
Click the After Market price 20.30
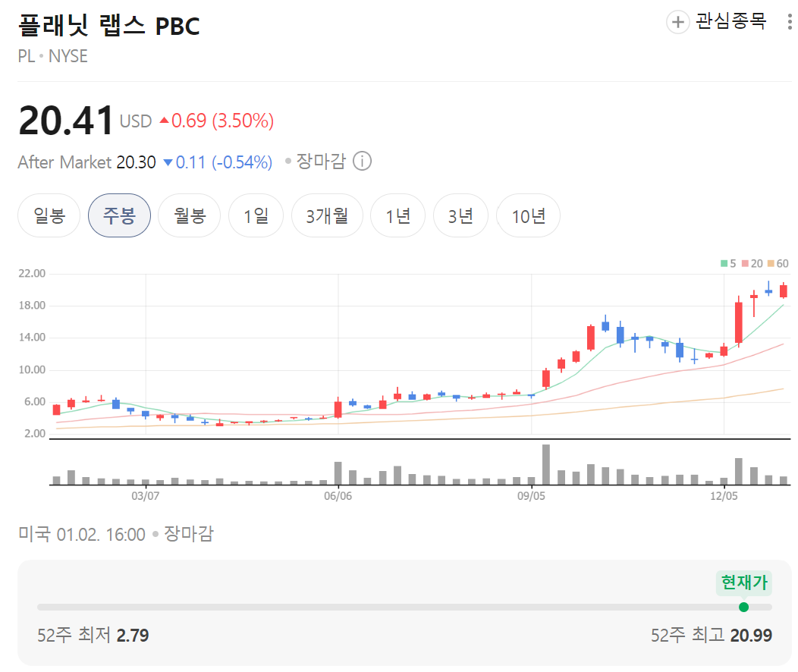pyautogui.click(x=137, y=162)
